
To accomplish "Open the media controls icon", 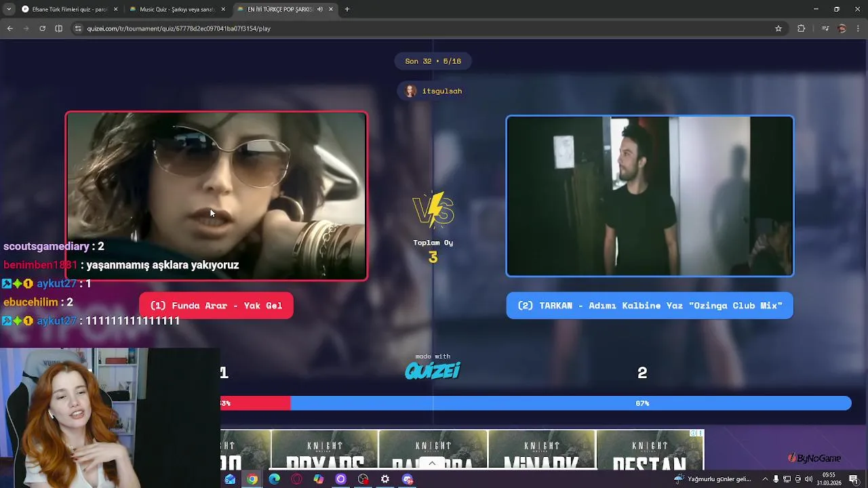I will point(825,28).
